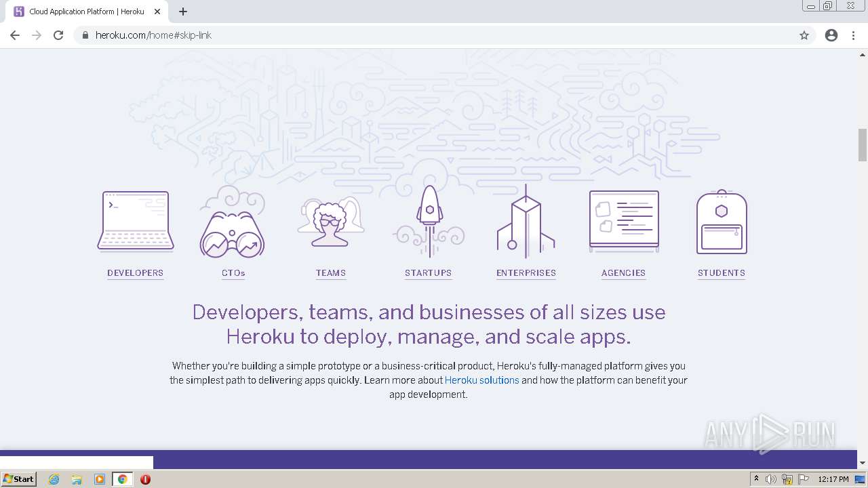The image size is (868, 488).
Task: Open the AGENCIES link
Action: tap(624, 273)
